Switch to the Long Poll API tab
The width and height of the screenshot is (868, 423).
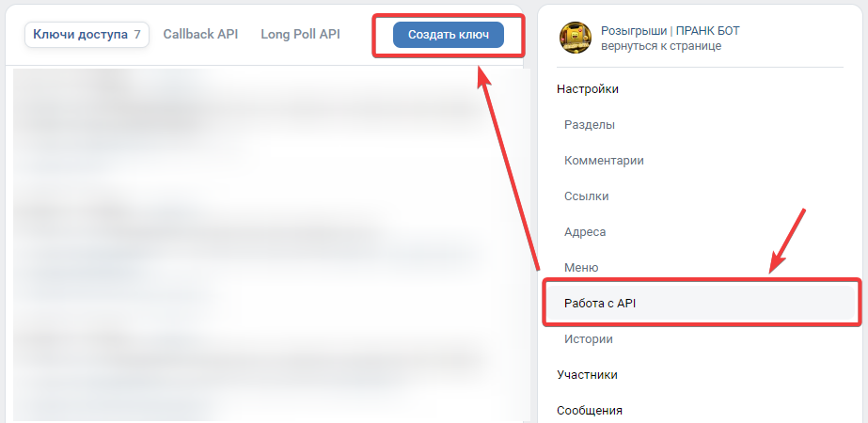click(x=300, y=35)
